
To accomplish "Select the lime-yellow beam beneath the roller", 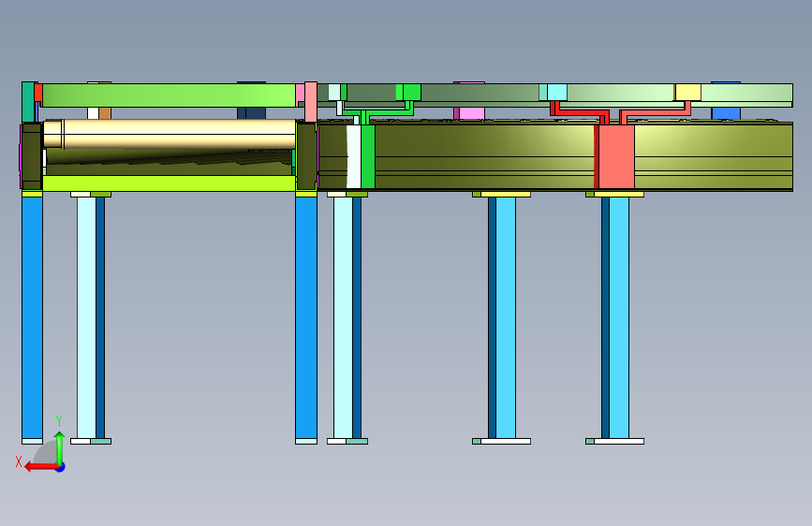I will (x=169, y=183).
